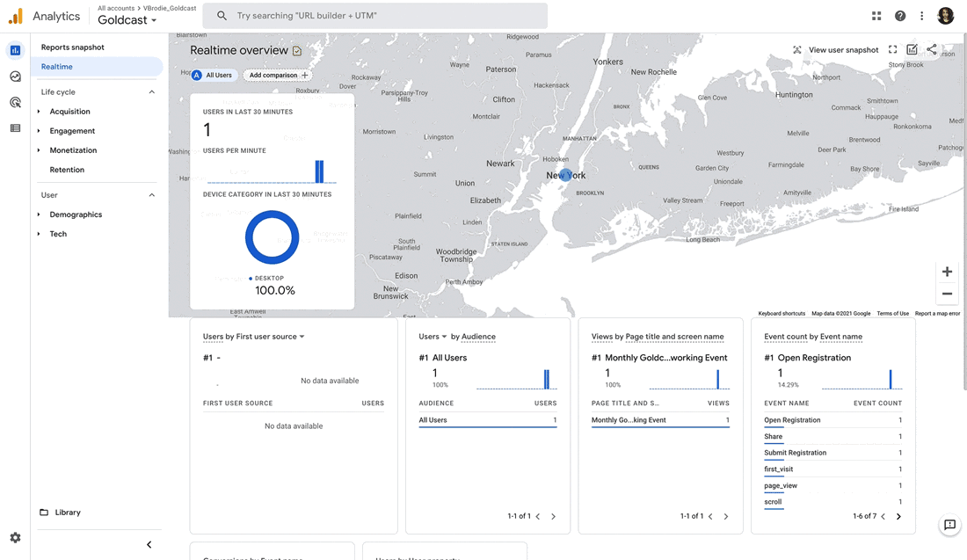
Task: Click the Share event row
Action: tap(832, 437)
